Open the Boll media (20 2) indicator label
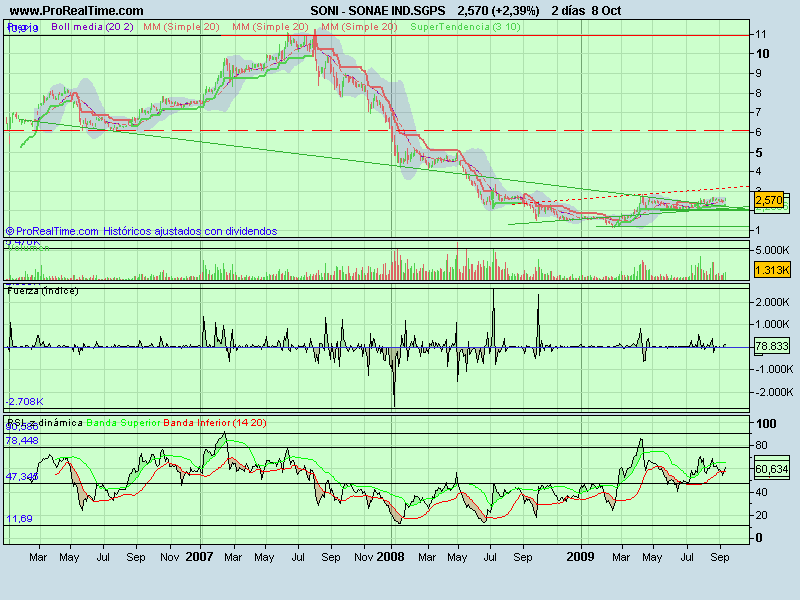This screenshot has height=600, width=800. (92, 27)
